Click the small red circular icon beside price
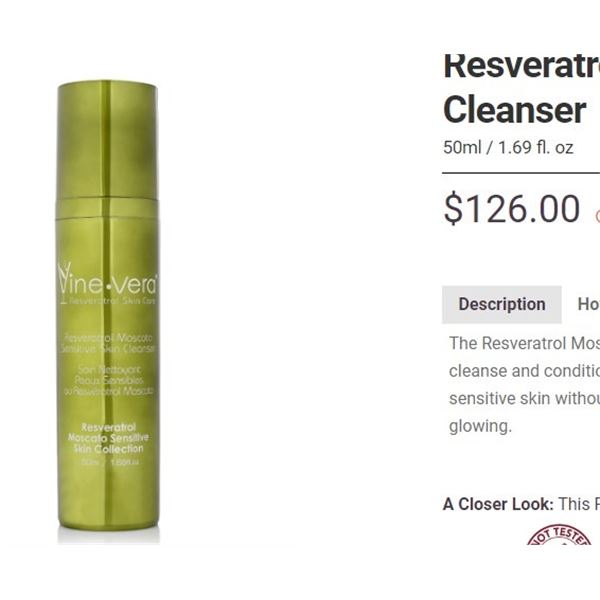 pos(597,216)
